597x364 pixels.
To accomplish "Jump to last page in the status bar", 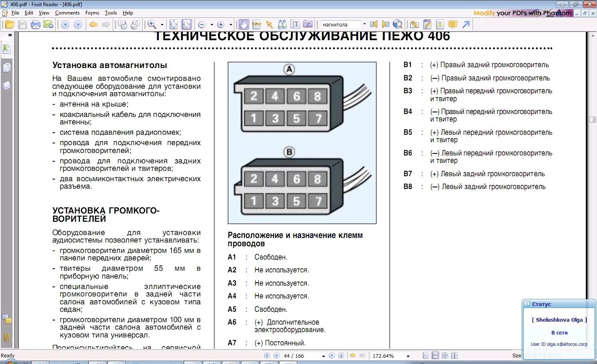I will (x=341, y=356).
